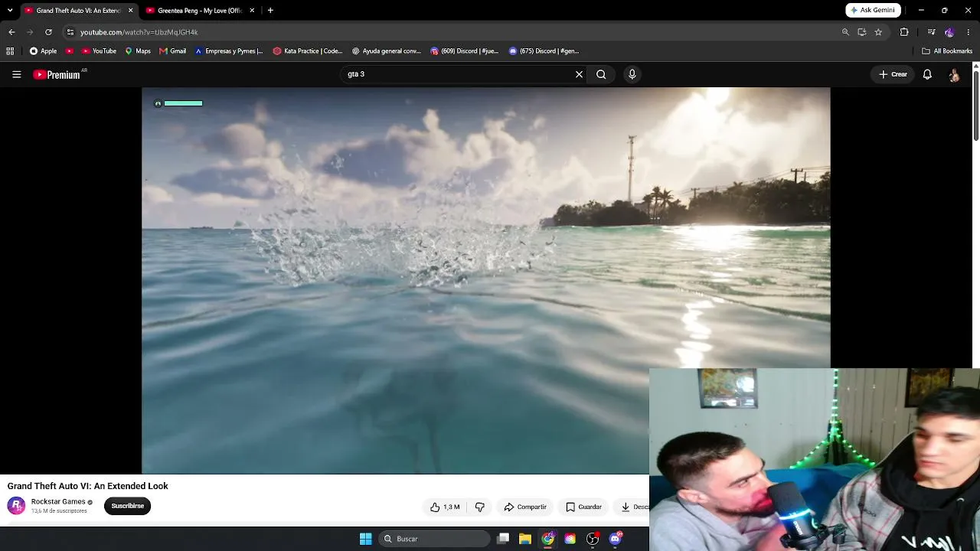Download the video with Descargar button
This screenshot has height=551, width=980.
[x=632, y=507]
